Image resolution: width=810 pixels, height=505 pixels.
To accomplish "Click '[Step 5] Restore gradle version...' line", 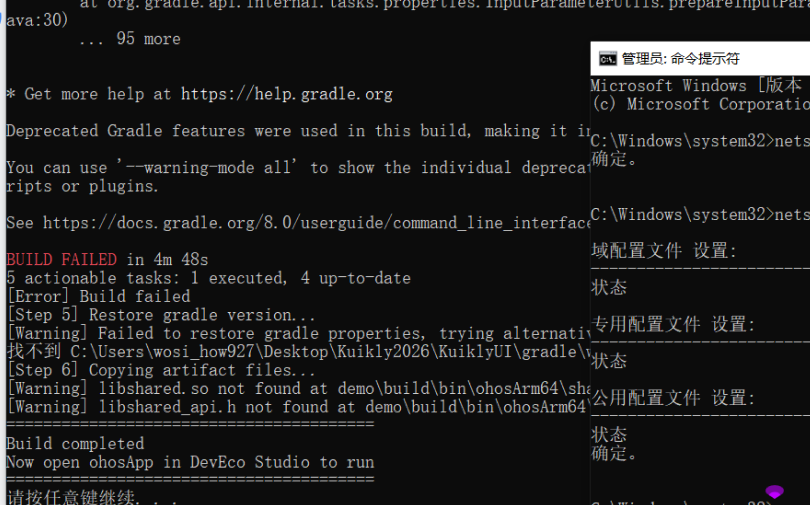I will [161, 314].
